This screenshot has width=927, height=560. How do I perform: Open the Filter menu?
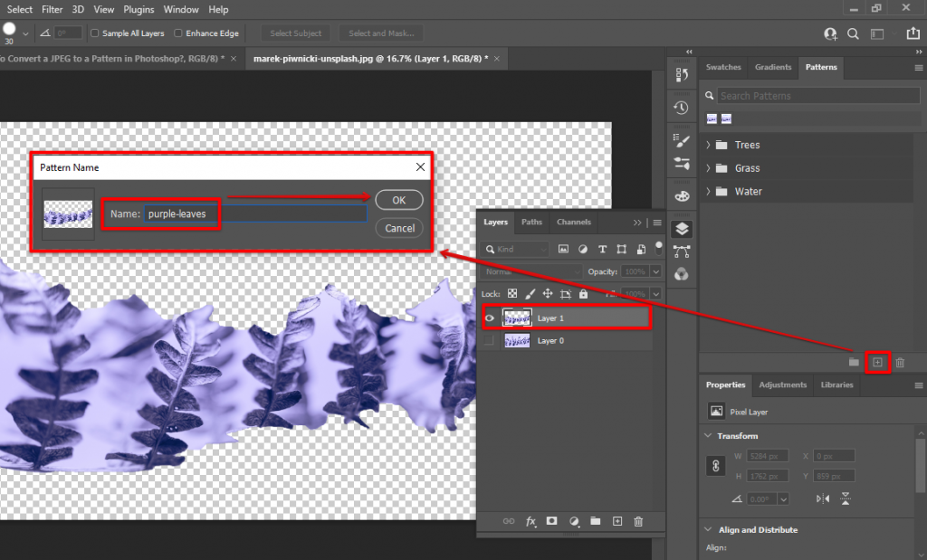(x=52, y=9)
